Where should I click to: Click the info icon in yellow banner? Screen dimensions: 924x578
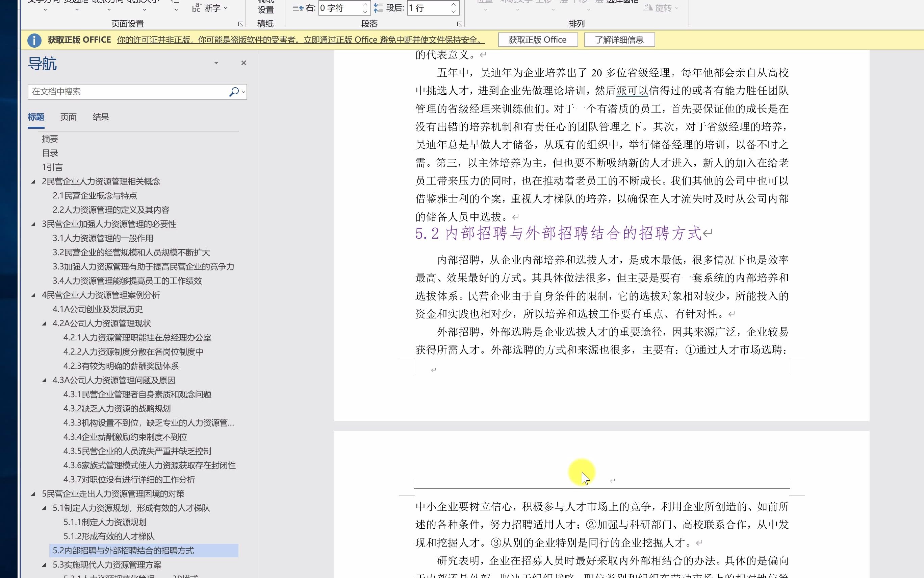click(x=34, y=40)
